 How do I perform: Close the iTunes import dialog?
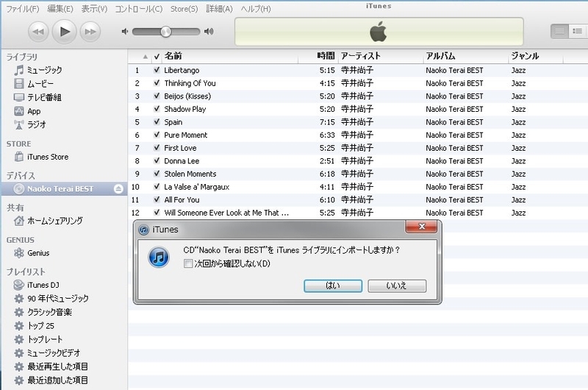[x=421, y=227]
